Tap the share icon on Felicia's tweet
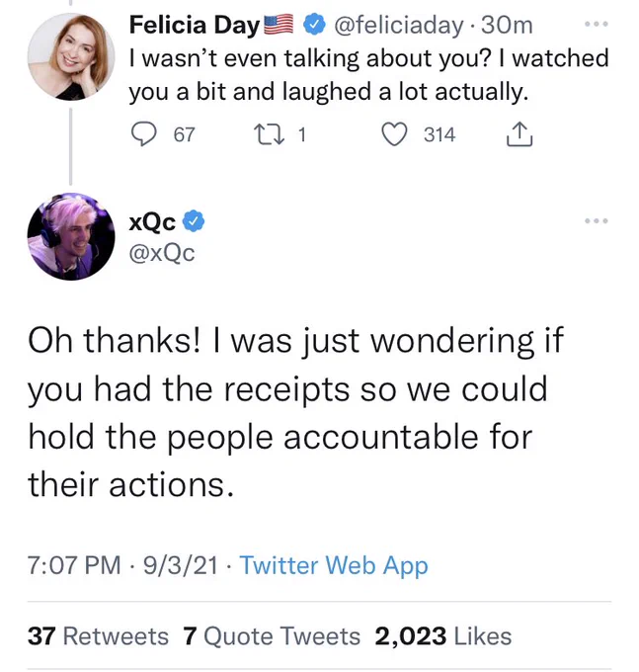Image resolution: width=639 pixels, height=672 pixels. pos(519,134)
